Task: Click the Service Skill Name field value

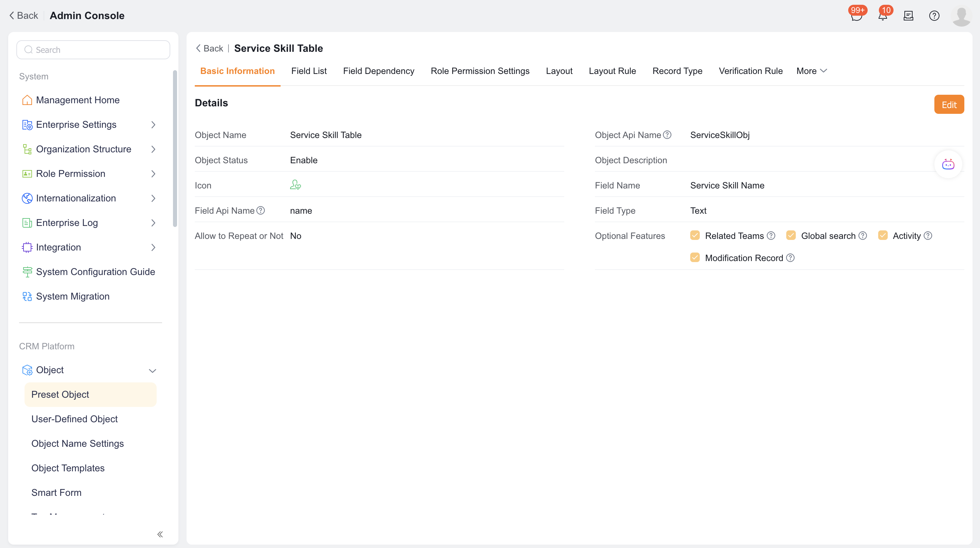Action: click(x=727, y=185)
